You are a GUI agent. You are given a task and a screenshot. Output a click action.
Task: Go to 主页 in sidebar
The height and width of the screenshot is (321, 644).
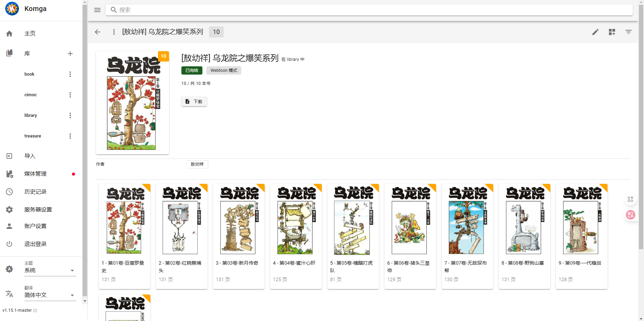click(x=30, y=33)
